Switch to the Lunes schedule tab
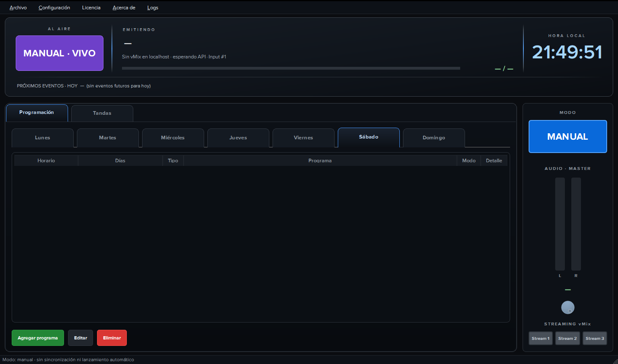Screen dimensions: 618x364 click(42, 138)
